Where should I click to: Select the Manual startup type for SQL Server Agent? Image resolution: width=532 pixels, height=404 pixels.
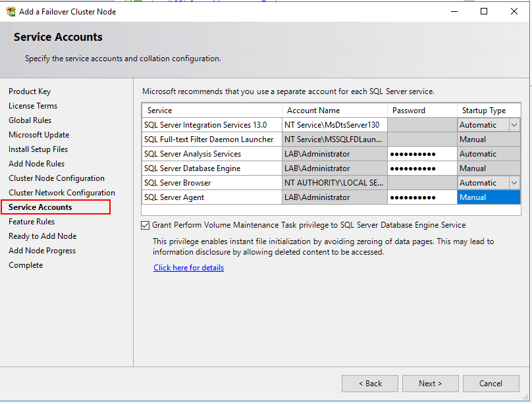pos(489,197)
